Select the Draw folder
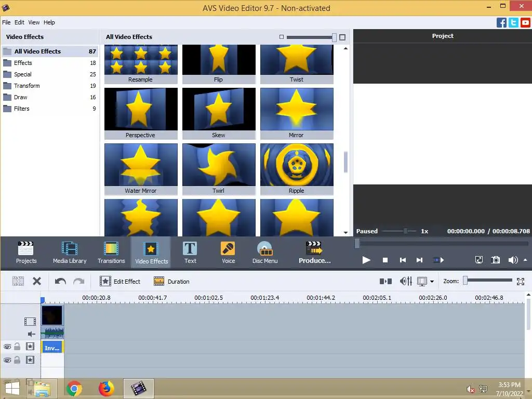532x399 pixels. pos(49,97)
